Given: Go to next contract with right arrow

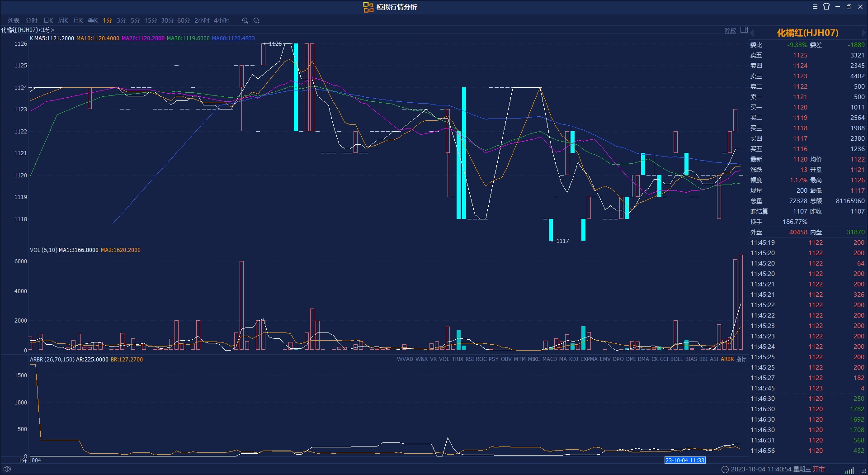Looking at the screenshot, I should coord(864,33).
